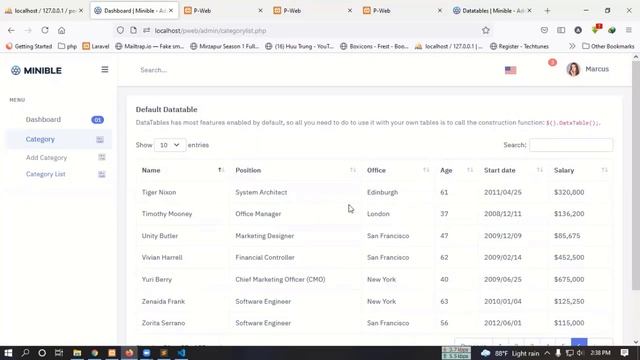Sort table by Age column
This screenshot has height=360, width=640.
click(x=456, y=170)
